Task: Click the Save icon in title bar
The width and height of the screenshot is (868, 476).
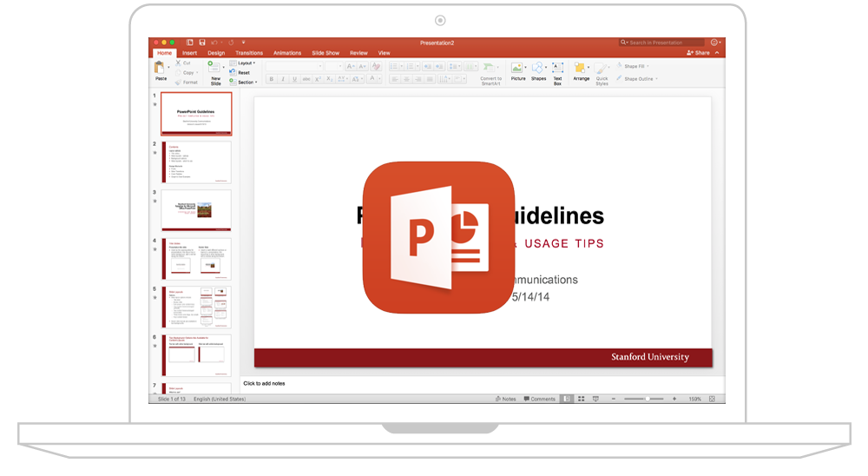Action: [202, 42]
